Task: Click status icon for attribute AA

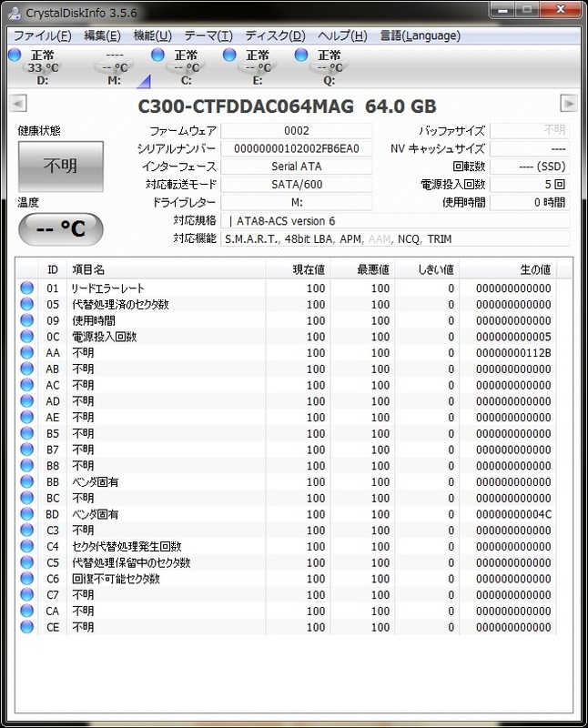Action: (x=27, y=352)
